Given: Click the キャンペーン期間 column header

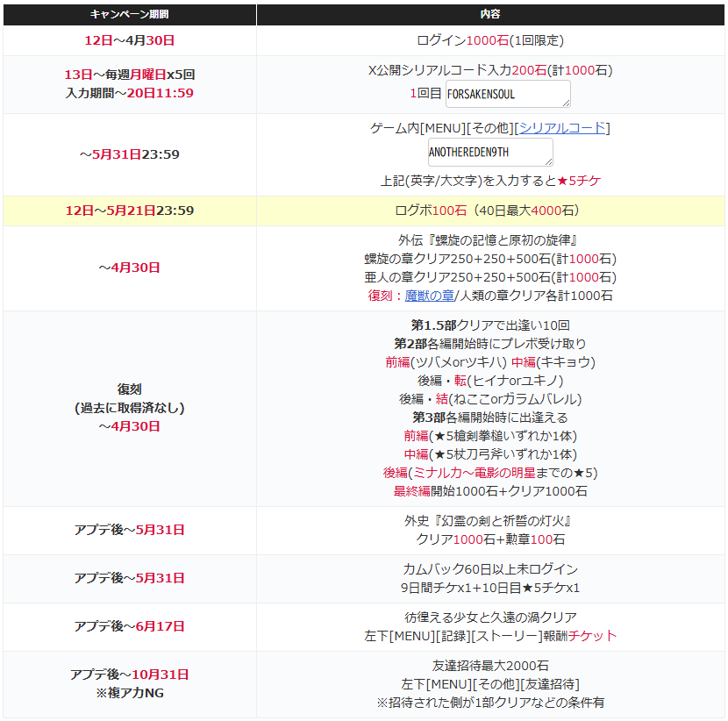Looking at the screenshot, I should [x=130, y=15].
